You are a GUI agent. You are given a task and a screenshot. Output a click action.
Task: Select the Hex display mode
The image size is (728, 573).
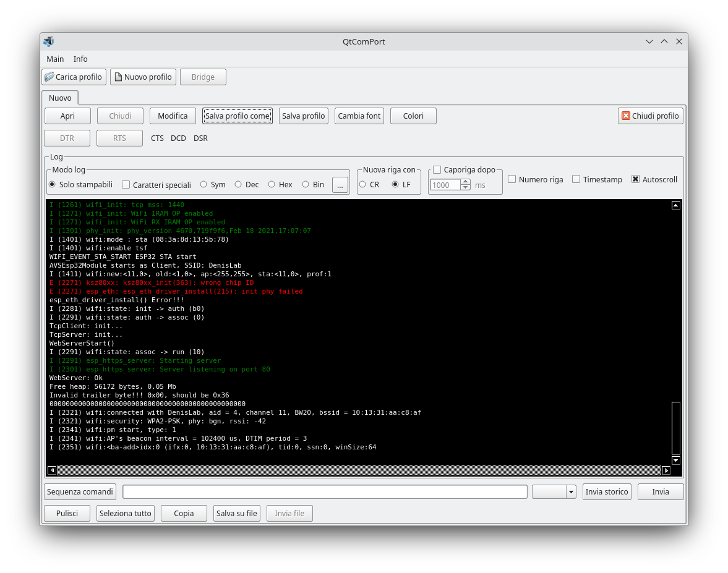coord(272,184)
